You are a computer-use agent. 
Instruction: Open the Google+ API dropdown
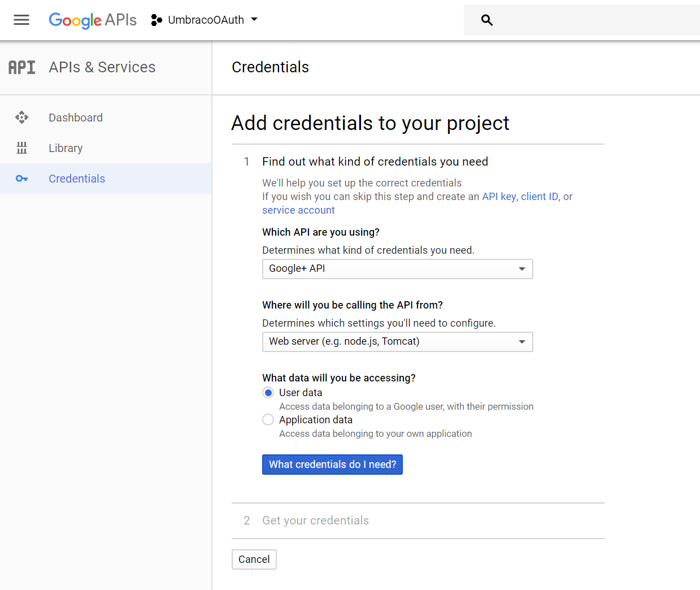[x=398, y=269]
